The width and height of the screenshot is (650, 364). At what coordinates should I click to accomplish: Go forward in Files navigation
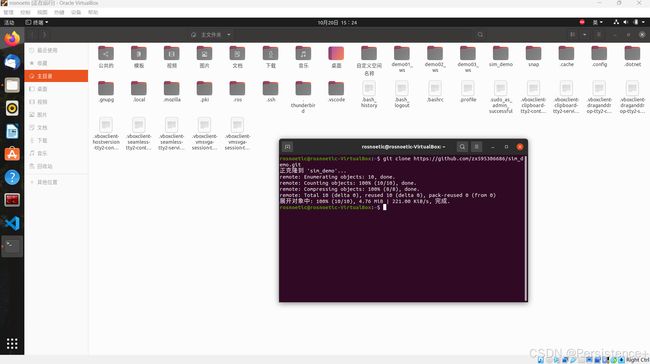click(x=44, y=35)
